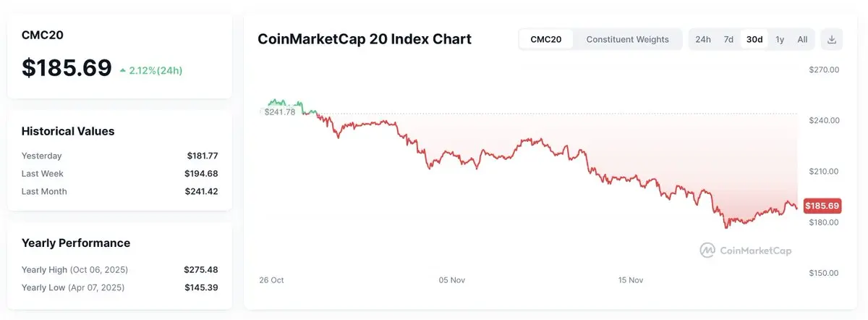Click the green 24h up-arrow indicator
The width and height of the screenshot is (868, 320).
[x=123, y=70]
